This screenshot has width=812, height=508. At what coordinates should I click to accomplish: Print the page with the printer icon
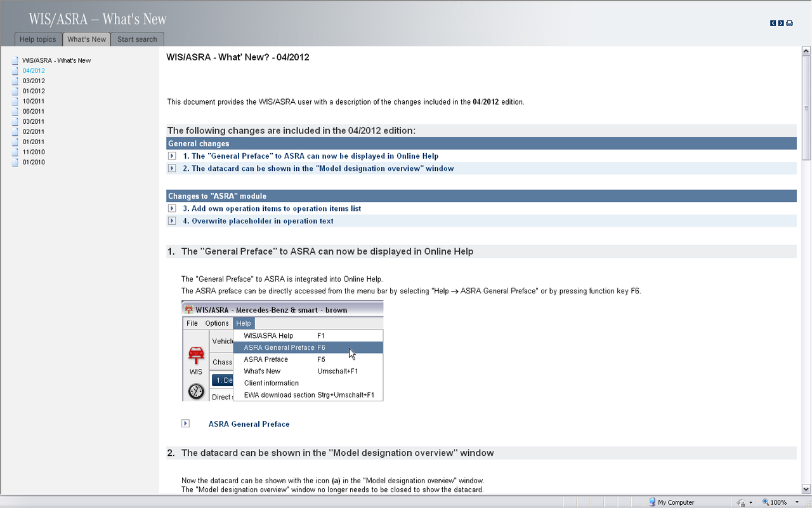[789, 23]
